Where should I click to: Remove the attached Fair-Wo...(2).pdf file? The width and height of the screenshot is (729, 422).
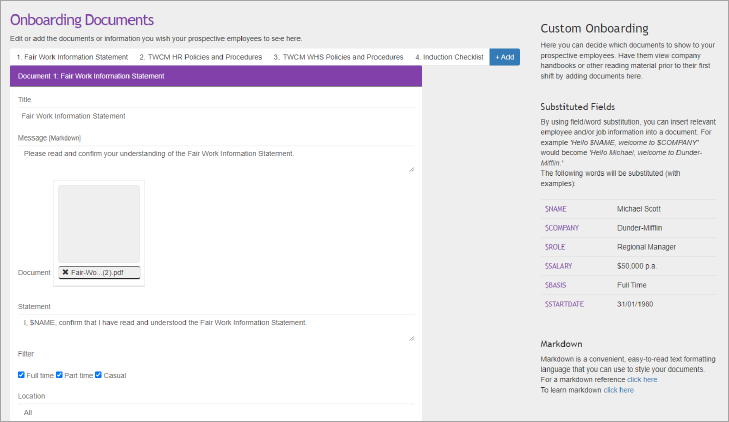tap(66, 272)
